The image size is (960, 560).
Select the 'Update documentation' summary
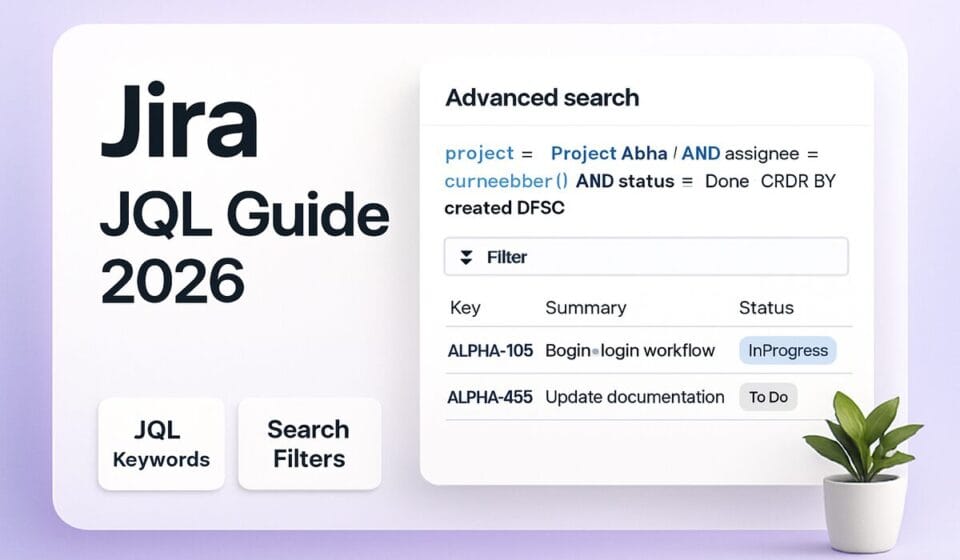point(635,397)
